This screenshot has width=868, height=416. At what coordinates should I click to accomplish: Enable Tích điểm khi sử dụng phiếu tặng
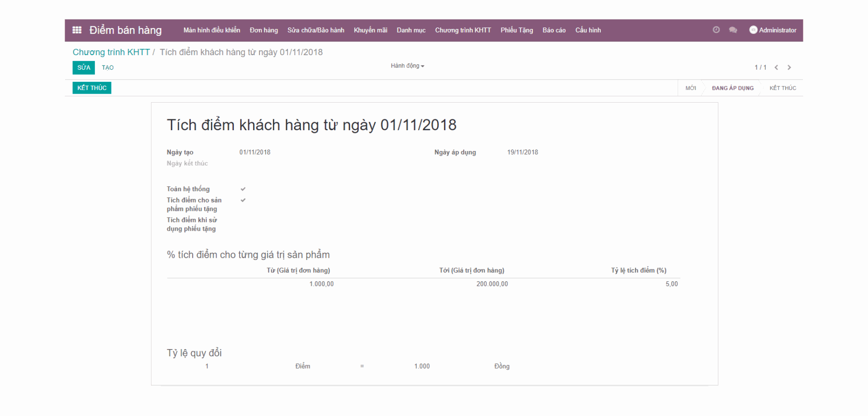[x=243, y=220]
